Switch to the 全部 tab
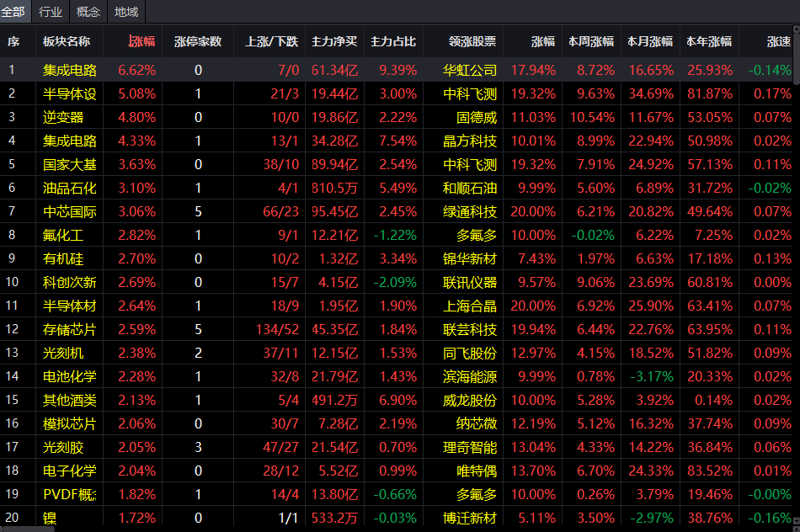Screen dimensions: 800x532 coord(13,11)
